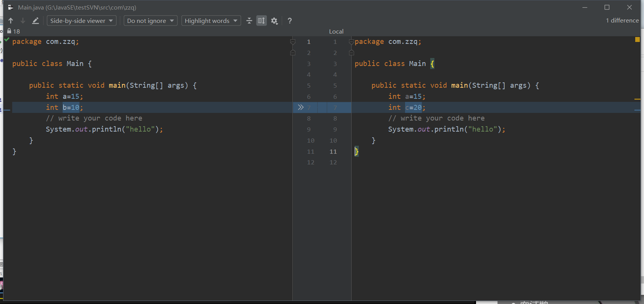Click the application icon in title bar
This screenshot has width=644, height=304.
(10, 7)
